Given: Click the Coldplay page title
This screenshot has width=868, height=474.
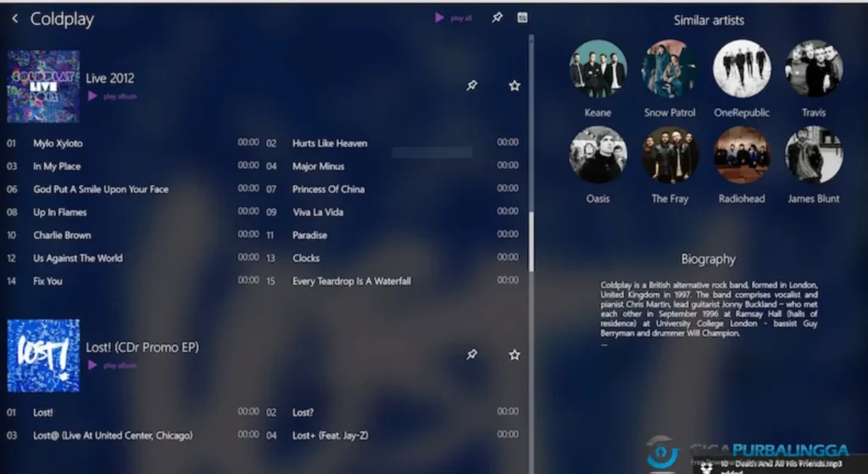Looking at the screenshot, I should pyautogui.click(x=62, y=19).
